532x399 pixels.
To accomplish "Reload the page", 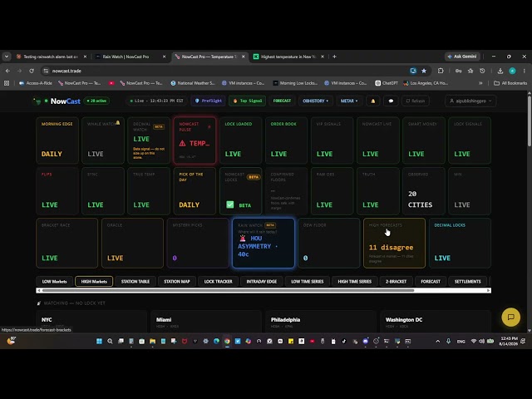I will 32,71.
